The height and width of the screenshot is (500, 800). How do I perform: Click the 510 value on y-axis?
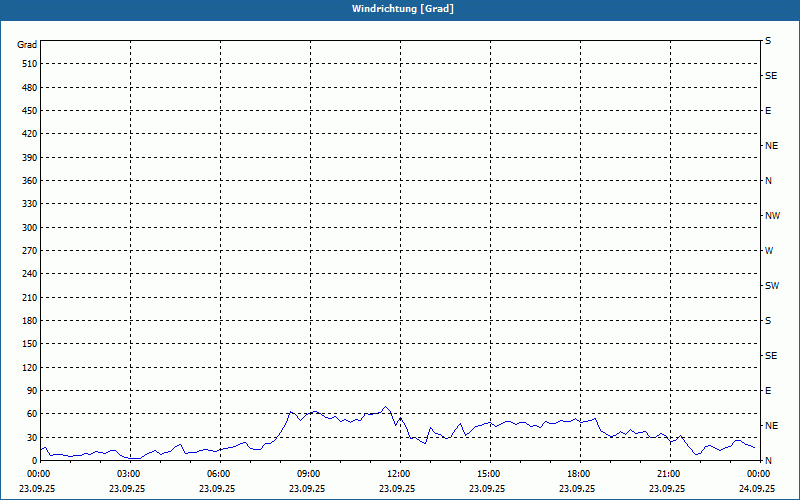click(x=28, y=64)
